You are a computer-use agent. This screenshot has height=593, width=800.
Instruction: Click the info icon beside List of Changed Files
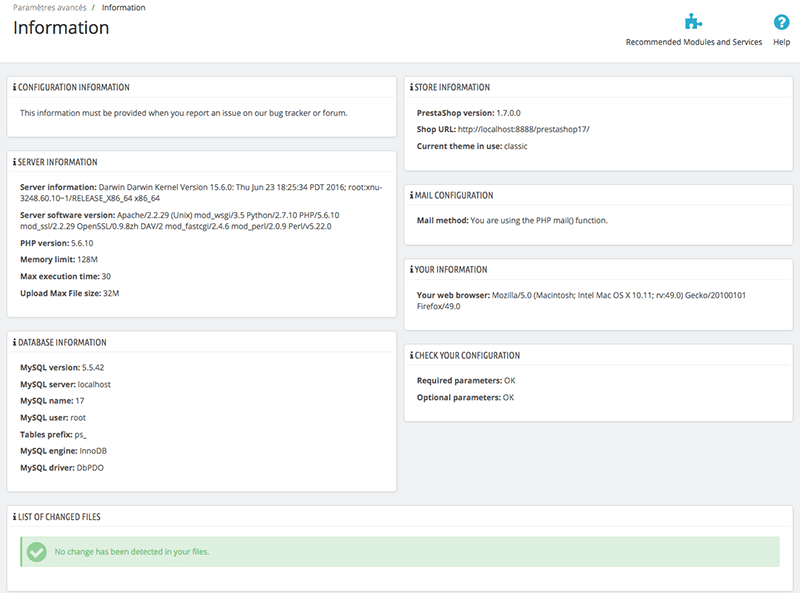tap(15, 517)
